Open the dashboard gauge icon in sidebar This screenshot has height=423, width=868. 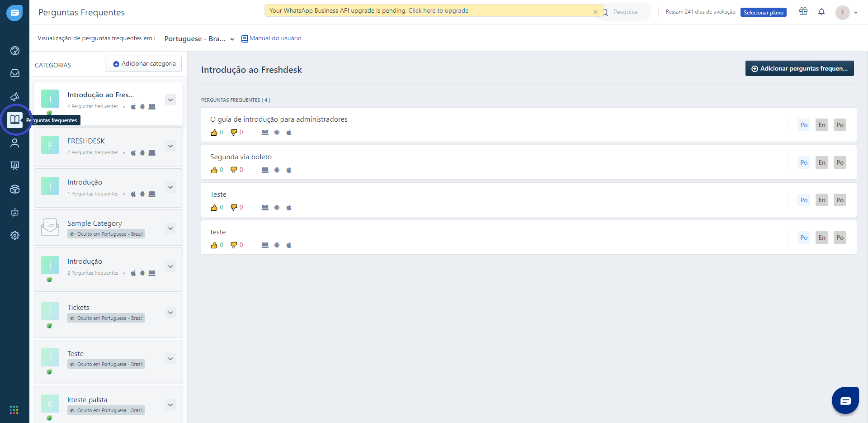(x=15, y=51)
